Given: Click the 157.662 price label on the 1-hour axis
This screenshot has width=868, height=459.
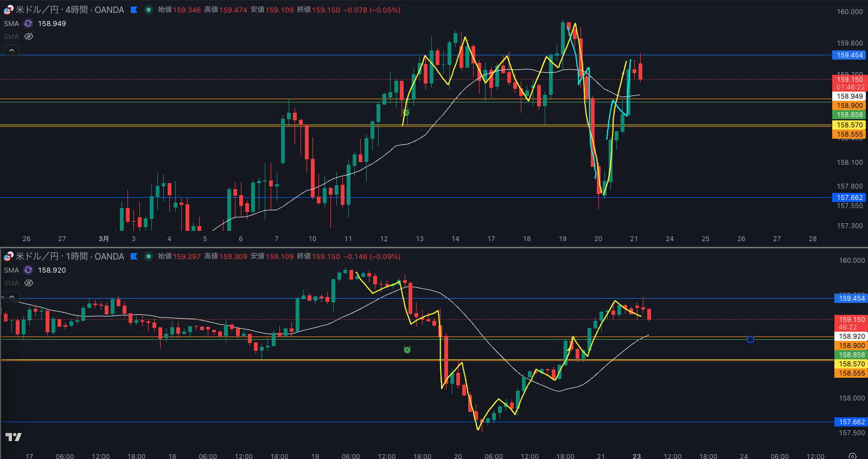Looking at the screenshot, I should click(x=851, y=422).
